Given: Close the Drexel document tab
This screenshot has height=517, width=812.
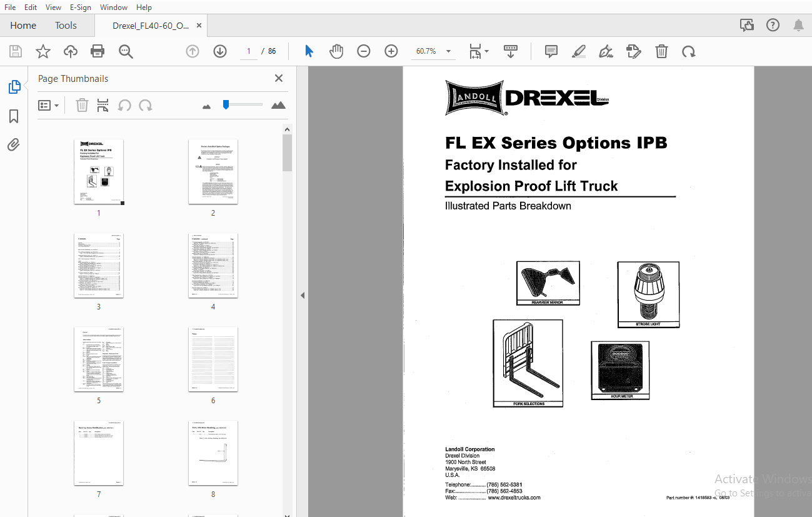Looking at the screenshot, I should click(199, 26).
